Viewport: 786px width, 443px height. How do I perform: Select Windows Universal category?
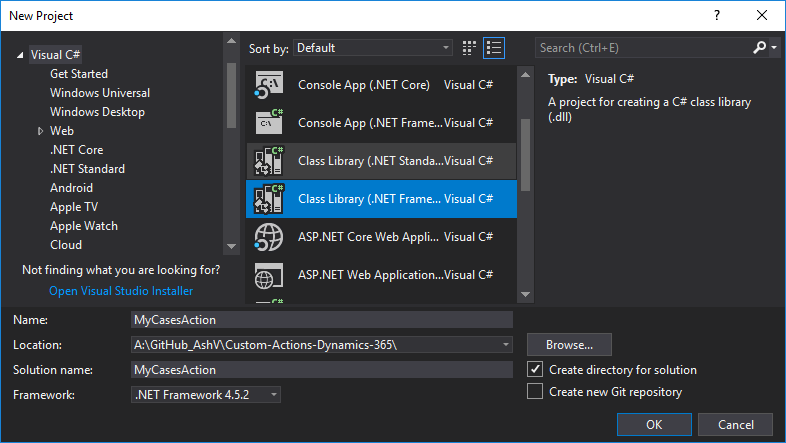pos(100,93)
